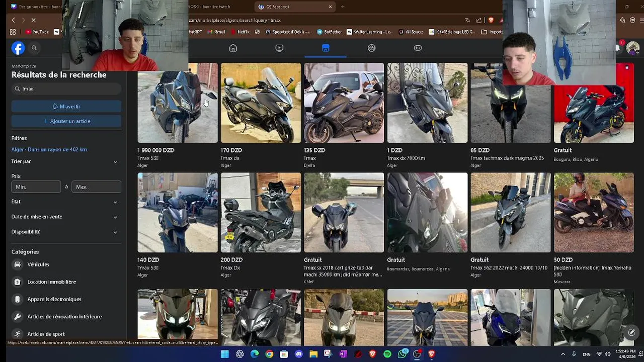Click 'Ajouter un article' button
Viewport: 644px width, 362px height.
click(66, 121)
